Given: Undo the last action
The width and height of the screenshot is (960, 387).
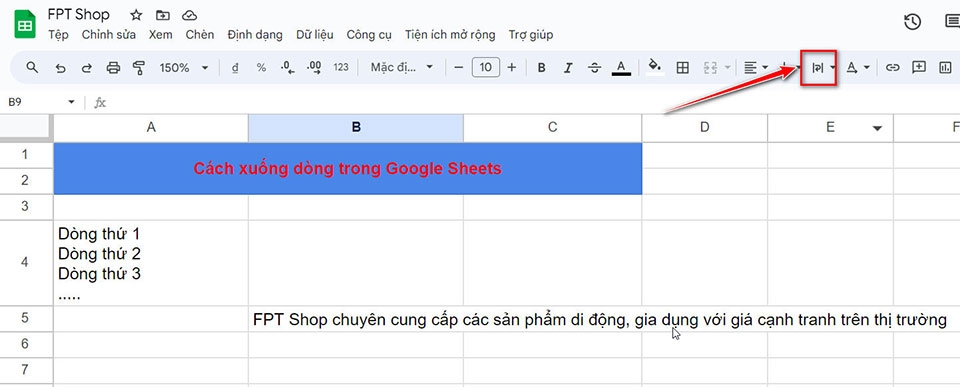Looking at the screenshot, I should tap(60, 68).
